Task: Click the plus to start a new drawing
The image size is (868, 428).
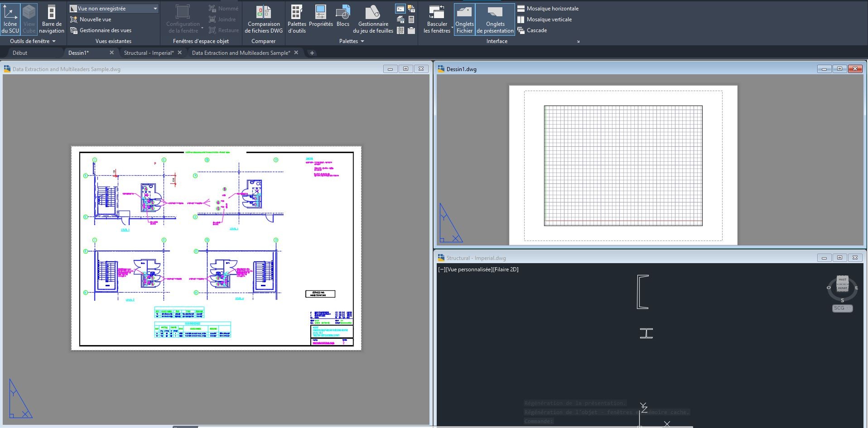Action: (x=312, y=53)
